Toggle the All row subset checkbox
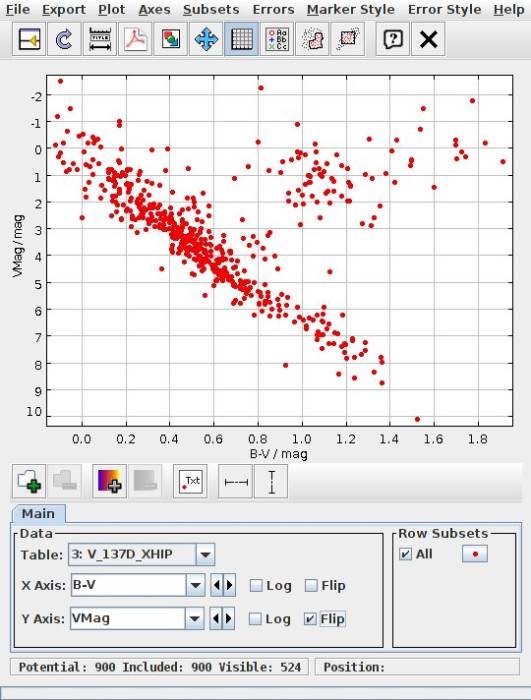531x700 pixels. (x=405, y=554)
